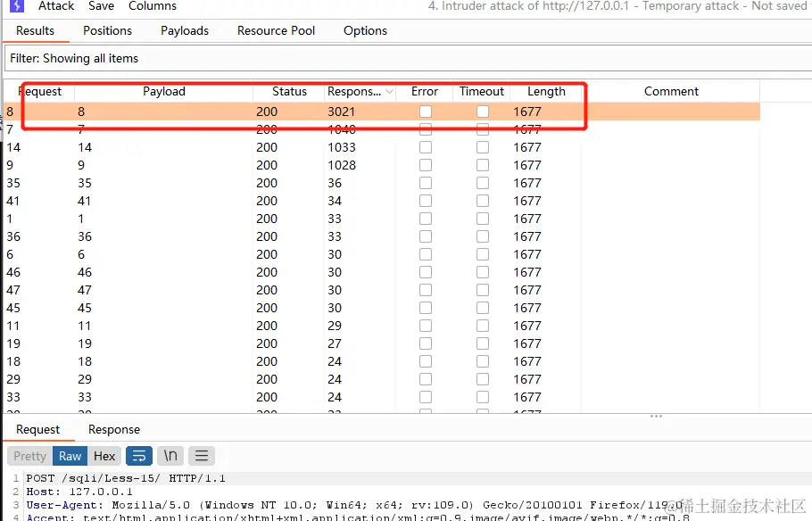Screen dimensions: 812x521
Task: Toggle Error checkbox in request 14 row
Action: (426, 147)
